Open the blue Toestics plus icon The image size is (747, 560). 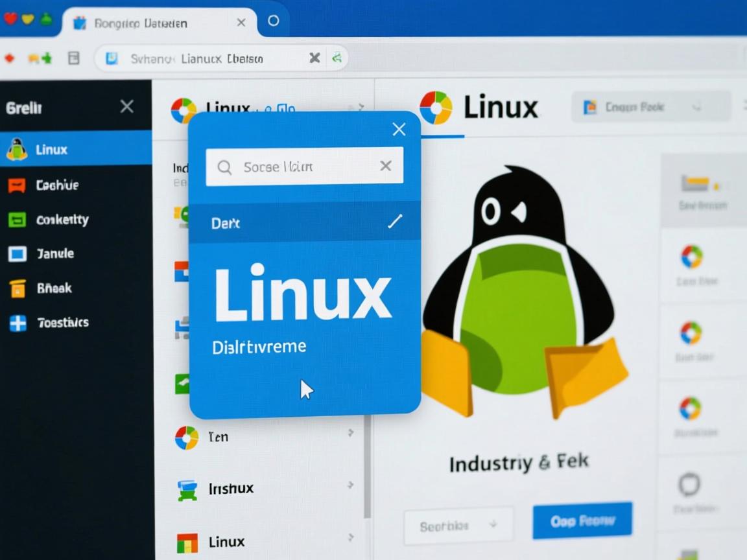pos(18,323)
